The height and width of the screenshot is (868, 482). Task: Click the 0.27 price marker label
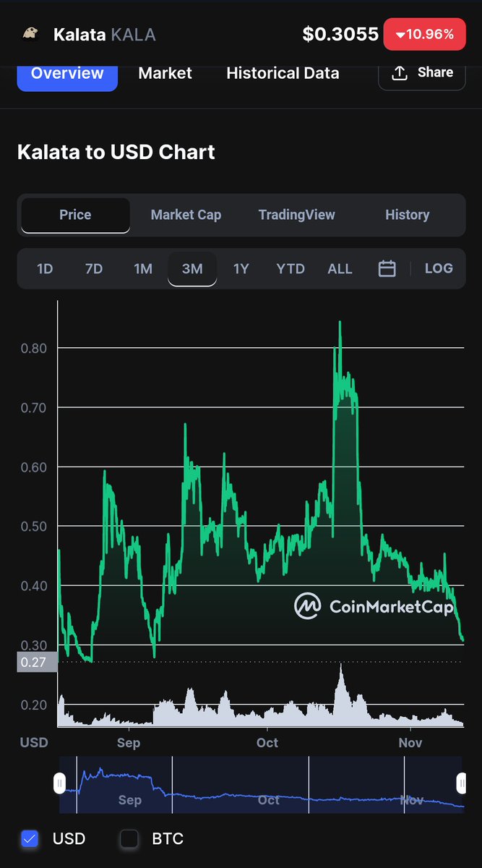pos(37,662)
